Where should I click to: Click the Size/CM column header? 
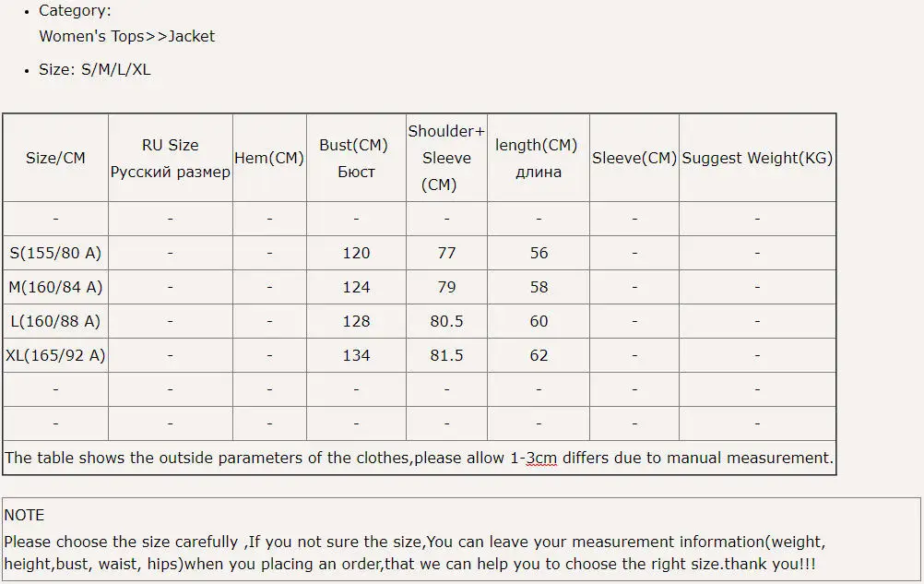tap(55, 158)
